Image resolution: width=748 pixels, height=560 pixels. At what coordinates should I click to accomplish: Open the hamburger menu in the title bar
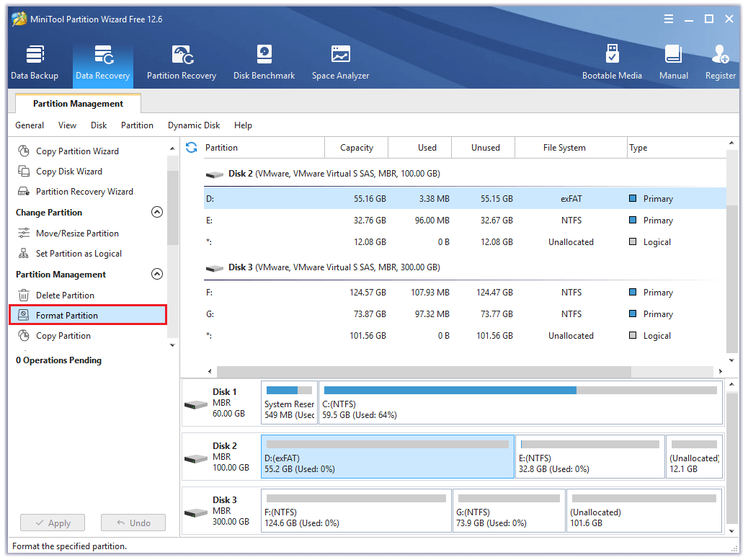click(669, 19)
